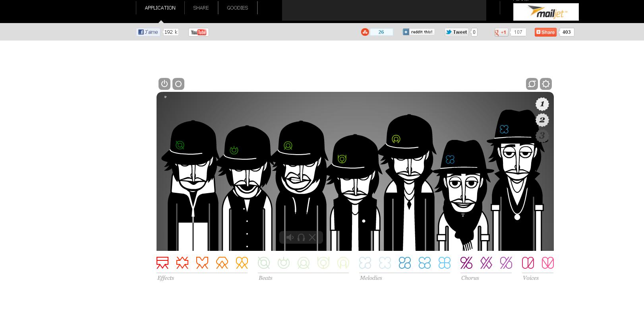The width and height of the screenshot is (644, 322).
Task: Click the rightmost character wearing a necklace
Action: [x=516, y=180]
